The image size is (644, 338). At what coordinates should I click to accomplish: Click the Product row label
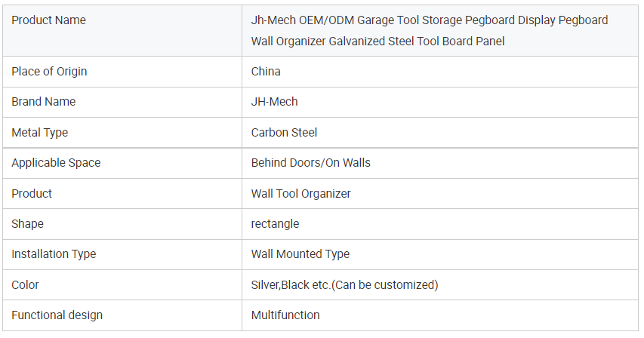point(32,194)
